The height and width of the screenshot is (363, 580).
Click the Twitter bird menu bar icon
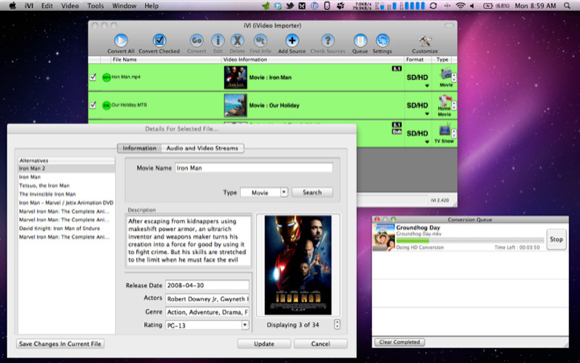point(290,6)
